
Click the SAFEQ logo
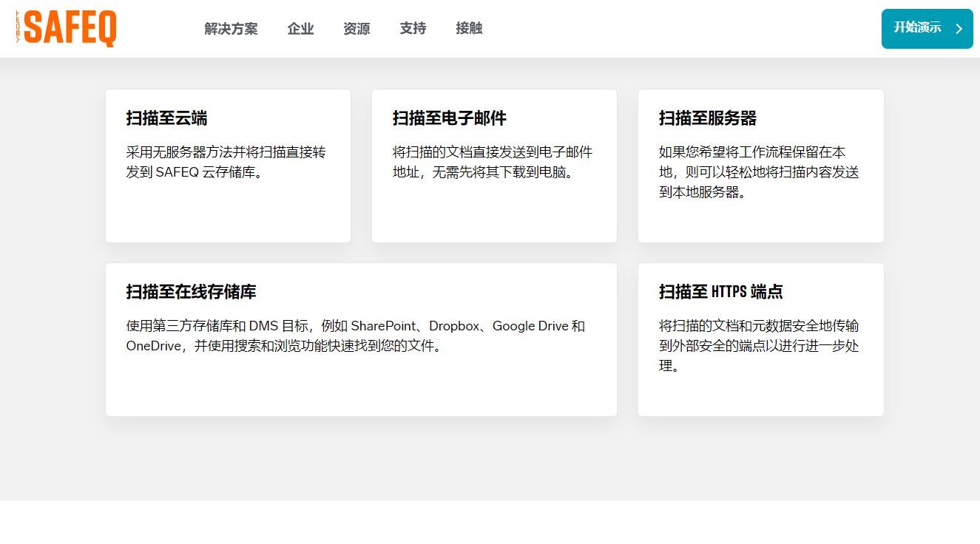[66, 28]
